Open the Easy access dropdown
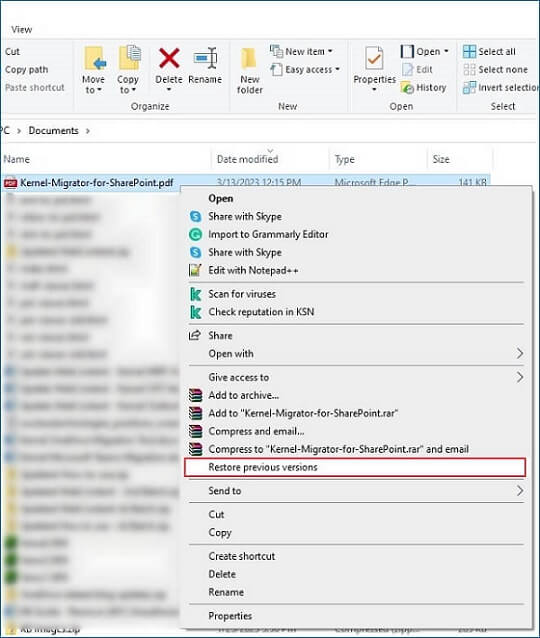 click(305, 70)
